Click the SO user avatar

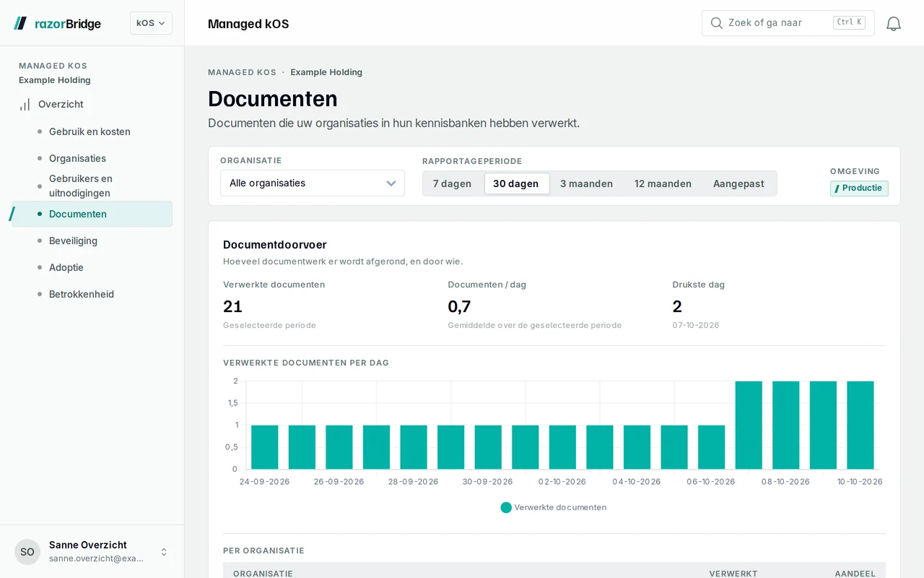coord(27,552)
